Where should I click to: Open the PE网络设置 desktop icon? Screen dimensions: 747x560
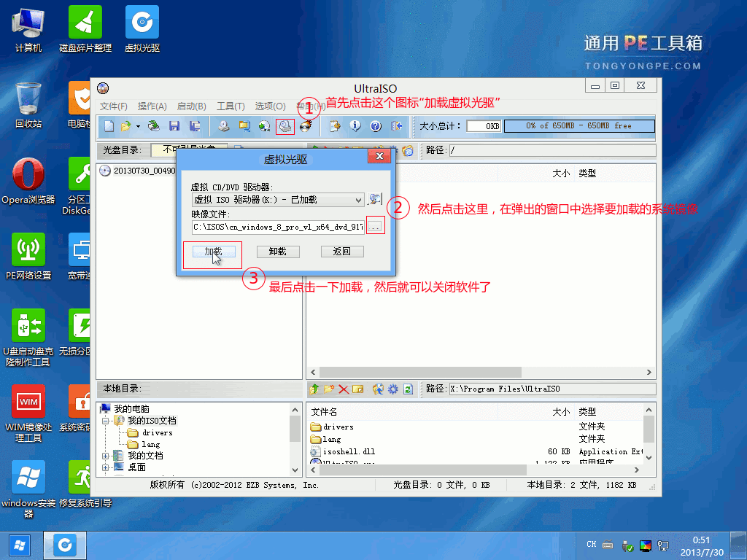[28, 257]
